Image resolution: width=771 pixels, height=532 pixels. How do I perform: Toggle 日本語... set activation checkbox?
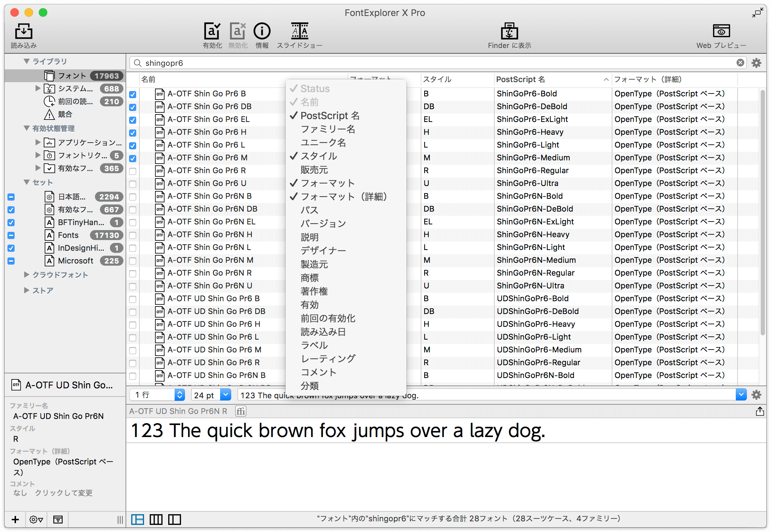pos(11,197)
